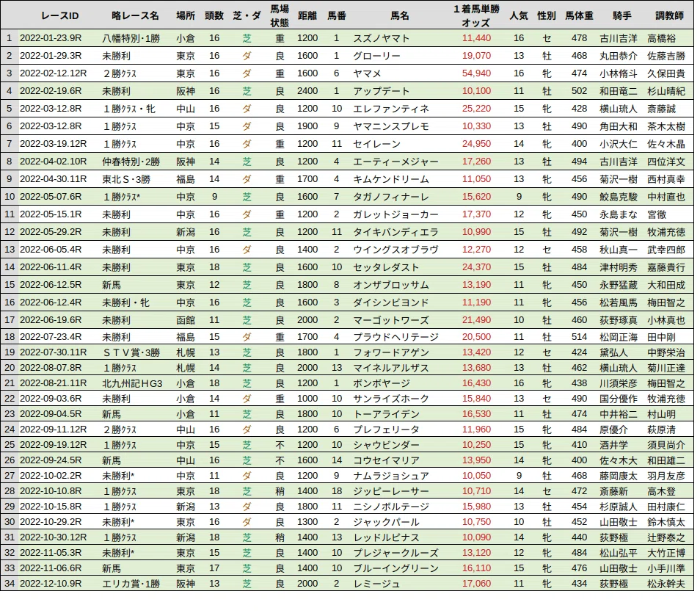Select race ID cell 2022-03-12.8R with 中山

[51, 109]
